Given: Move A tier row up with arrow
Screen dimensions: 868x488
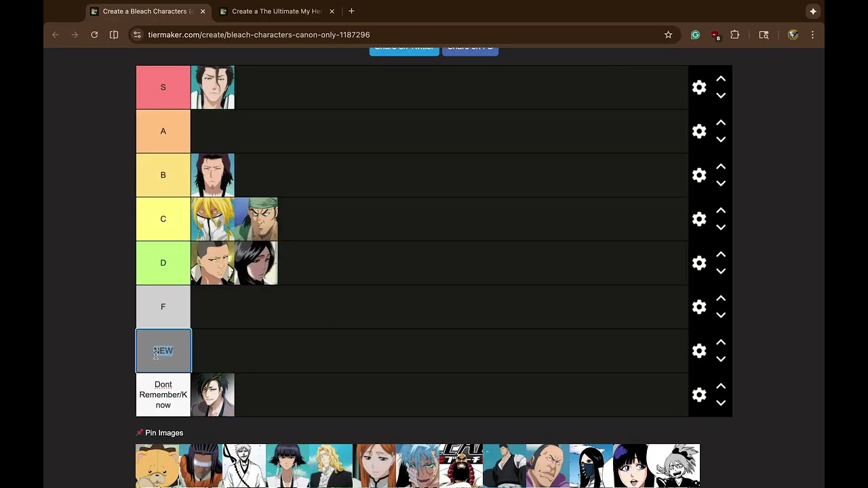Looking at the screenshot, I should [721, 123].
